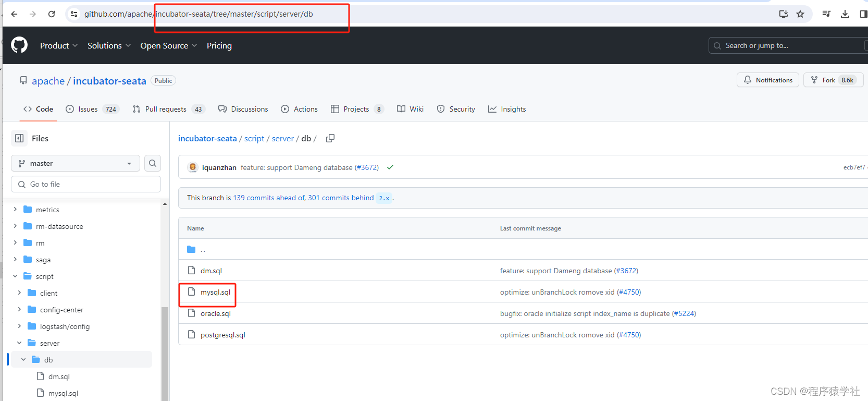Collapse the script folder
Image resolution: width=868 pixels, height=401 pixels.
pos(15,276)
